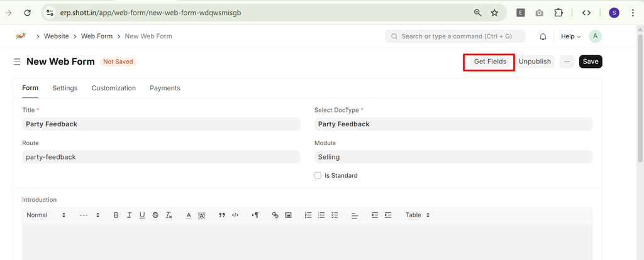This screenshot has height=260, width=644.
Task: Click the Get Fields button
Action: click(x=490, y=62)
